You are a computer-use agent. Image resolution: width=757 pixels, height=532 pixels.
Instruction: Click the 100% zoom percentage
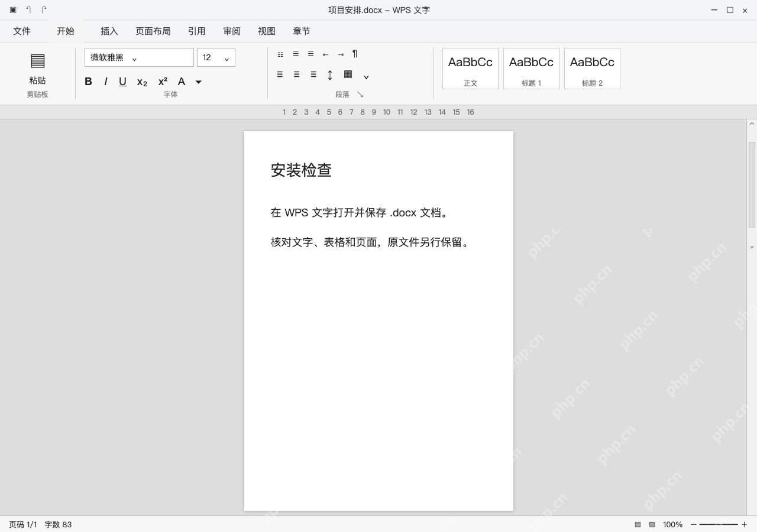click(x=672, y=524)
